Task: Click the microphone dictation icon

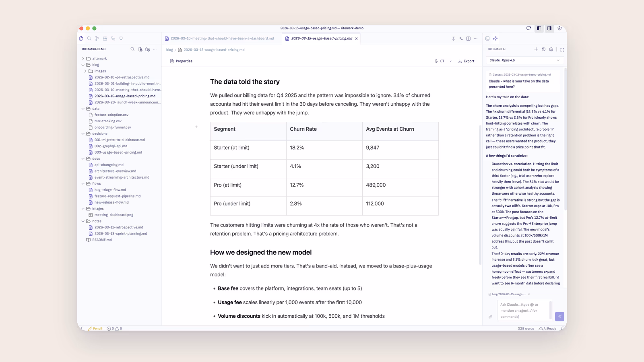Action: coord(436,61)
